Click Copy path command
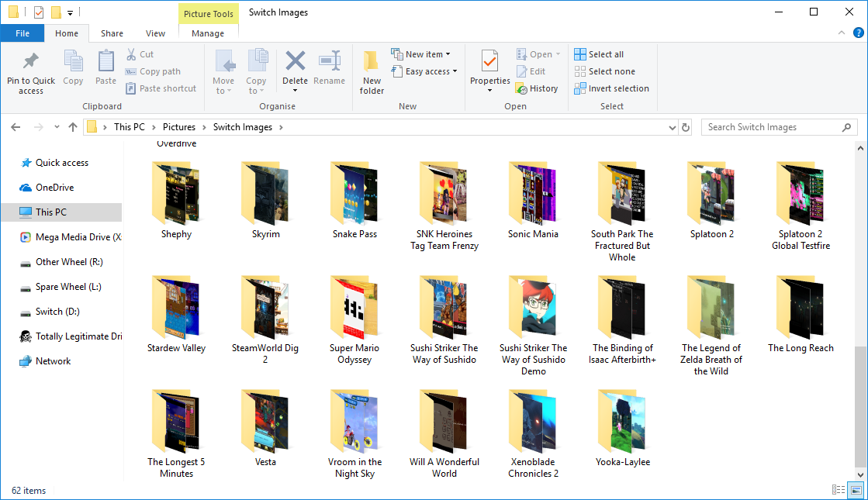The width and height of the screenshot is (868, 500). 153,71
